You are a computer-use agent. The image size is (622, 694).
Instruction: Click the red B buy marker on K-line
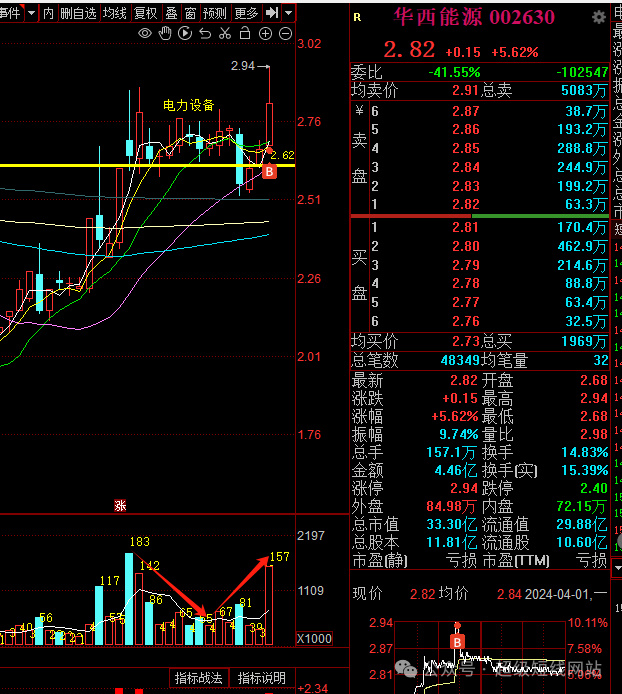269,171
